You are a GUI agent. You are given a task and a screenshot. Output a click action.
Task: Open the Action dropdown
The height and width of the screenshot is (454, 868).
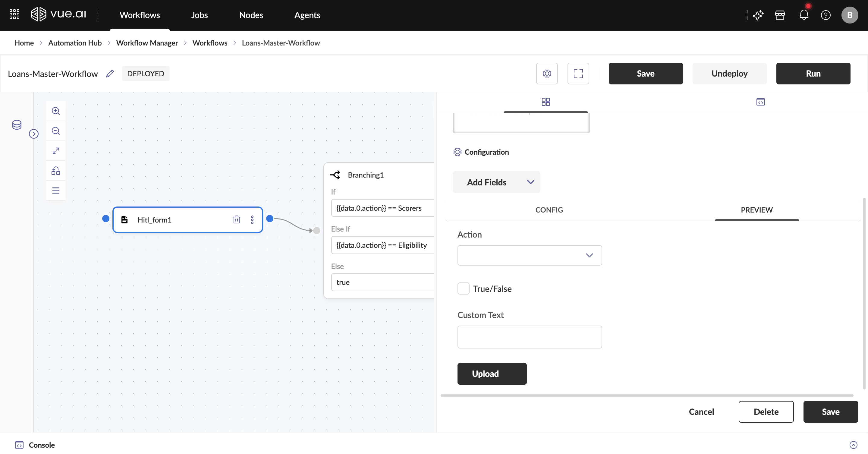529,255
